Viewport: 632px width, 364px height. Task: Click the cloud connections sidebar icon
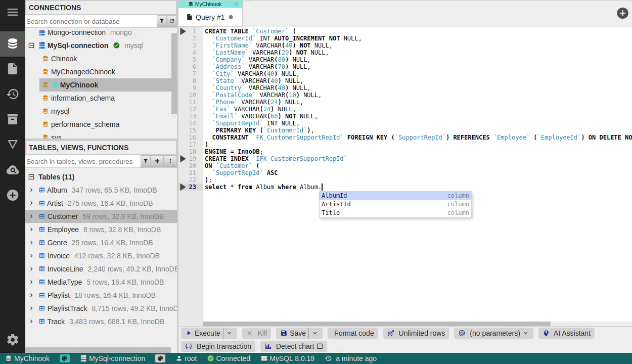tap(13, 170)
